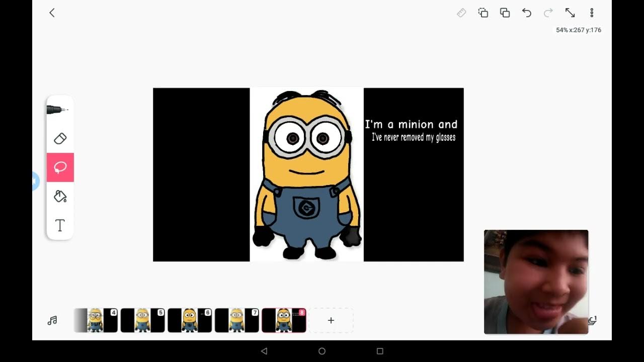Screen dimensions: 644x362
Task: Open the audio music note panel
Action: coord(52,320)
